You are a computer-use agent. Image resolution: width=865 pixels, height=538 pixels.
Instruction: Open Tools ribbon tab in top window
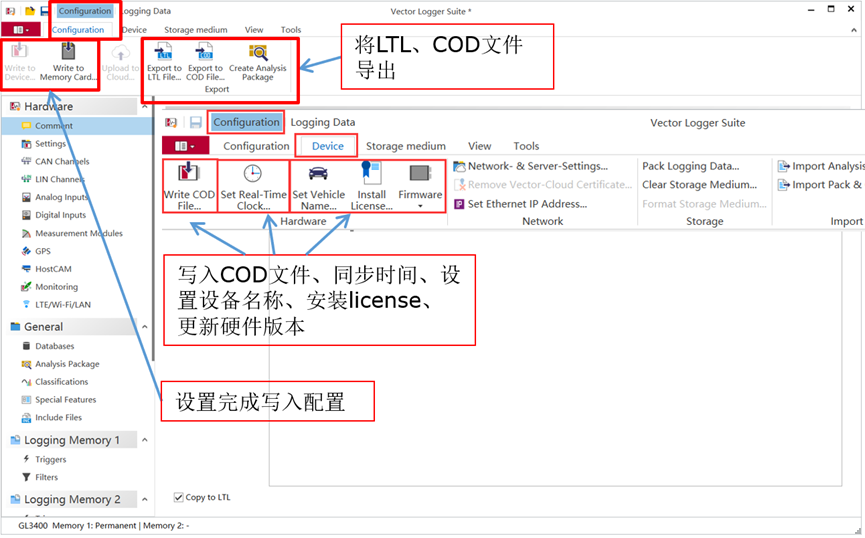291,30
